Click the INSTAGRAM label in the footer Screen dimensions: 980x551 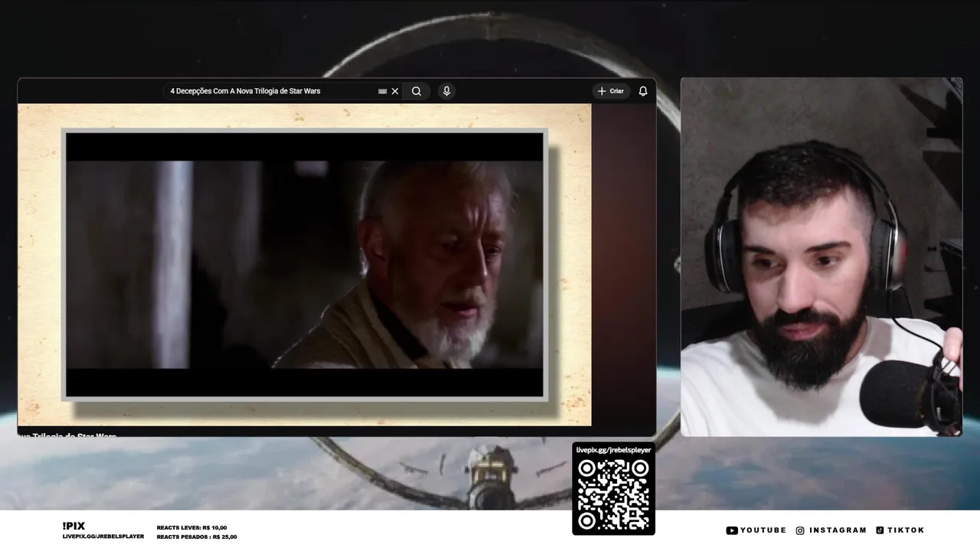click(x=838, y=530)
